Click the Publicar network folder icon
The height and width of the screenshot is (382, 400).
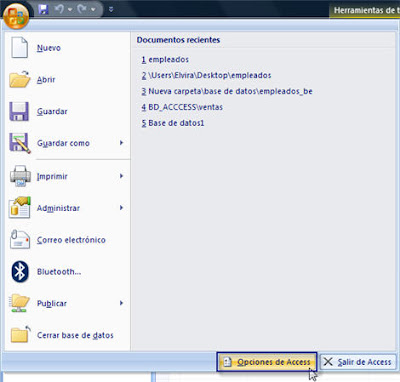(x=19, y=303)
